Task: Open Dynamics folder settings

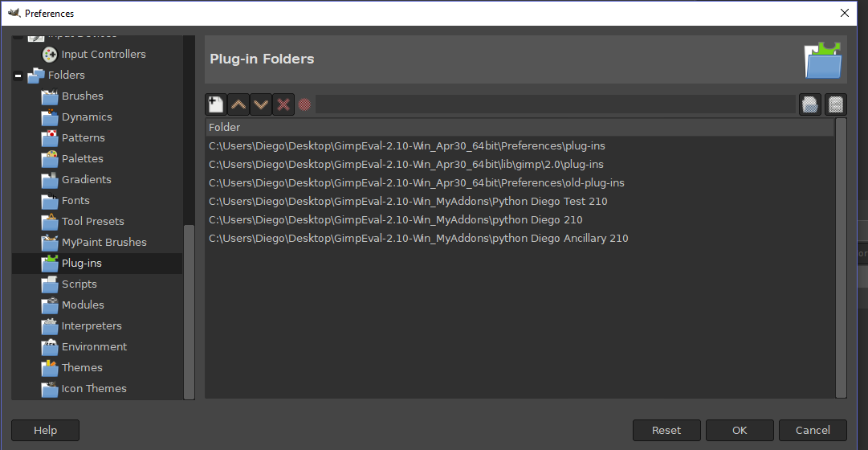Action: pos(87,117)
